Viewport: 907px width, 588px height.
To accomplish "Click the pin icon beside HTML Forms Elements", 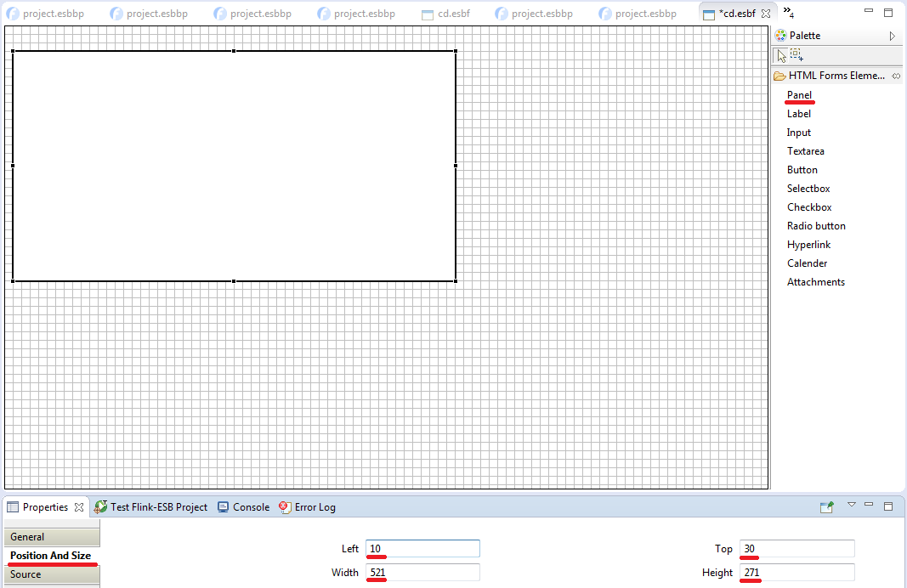I will click(896, 76).
